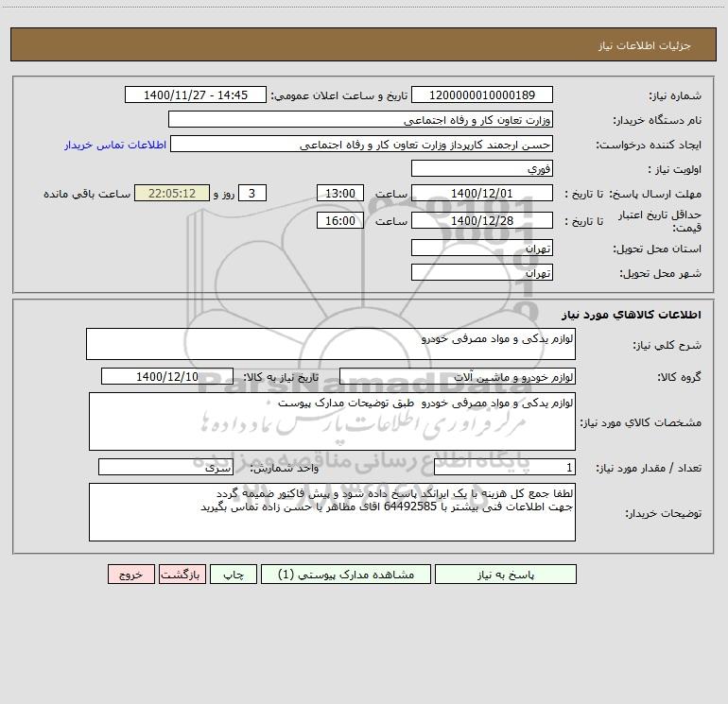Click label تاریخ نیاز به کالا
The width and height of the screenshot is (728, 704).
click(x=282, y=377)
